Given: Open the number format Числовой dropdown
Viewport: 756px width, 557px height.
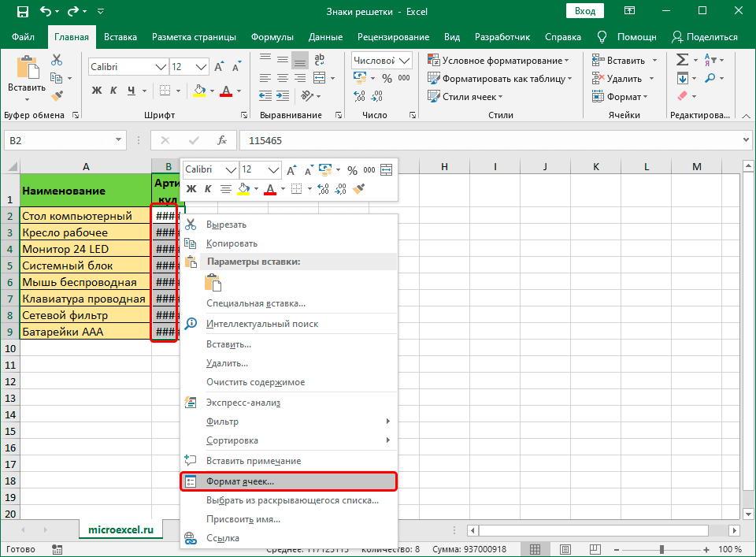Looking at the screenshot, I should [405, 61].
